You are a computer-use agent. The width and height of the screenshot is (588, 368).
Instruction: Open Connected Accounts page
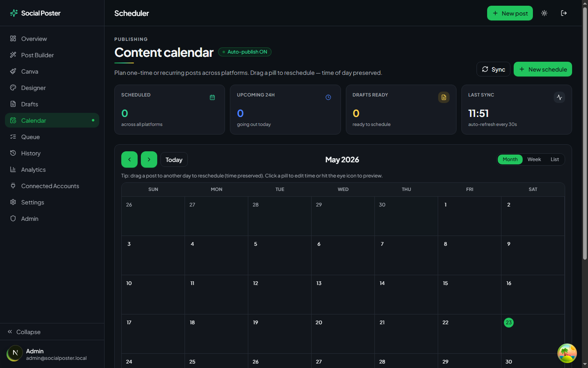[52, 186]
